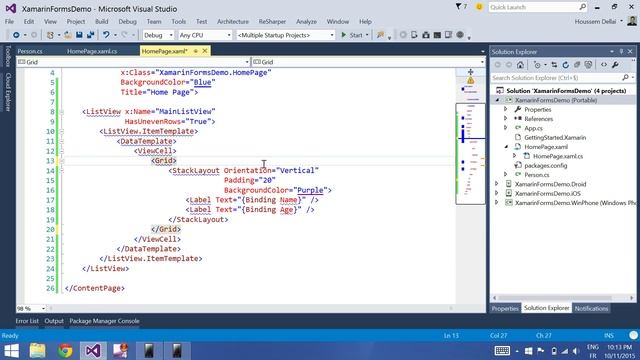Image resolution: width=640 pixels, height=360 pixels.
Task: Open the Package Manager Console panel
Action: (104, 321)
